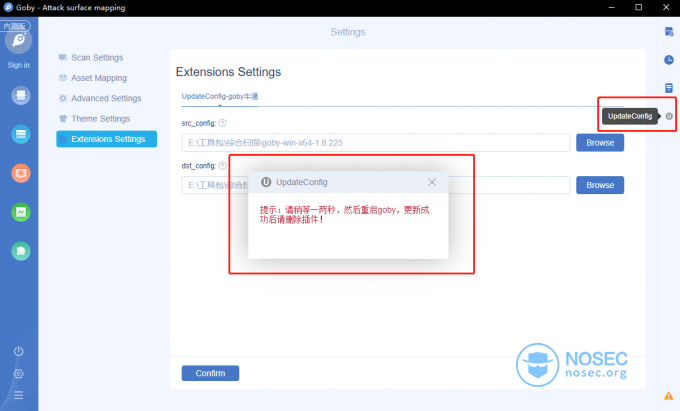Open the Scan sidebar icon below Sign in
Image resolution: width=680 pixels, height=411 pixels.
click(x=21, y=95)
